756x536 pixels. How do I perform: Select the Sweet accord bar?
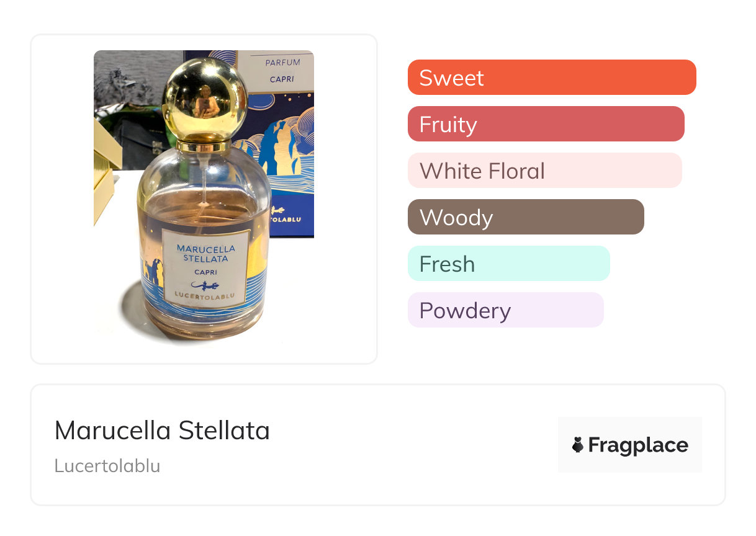[551, 78]
